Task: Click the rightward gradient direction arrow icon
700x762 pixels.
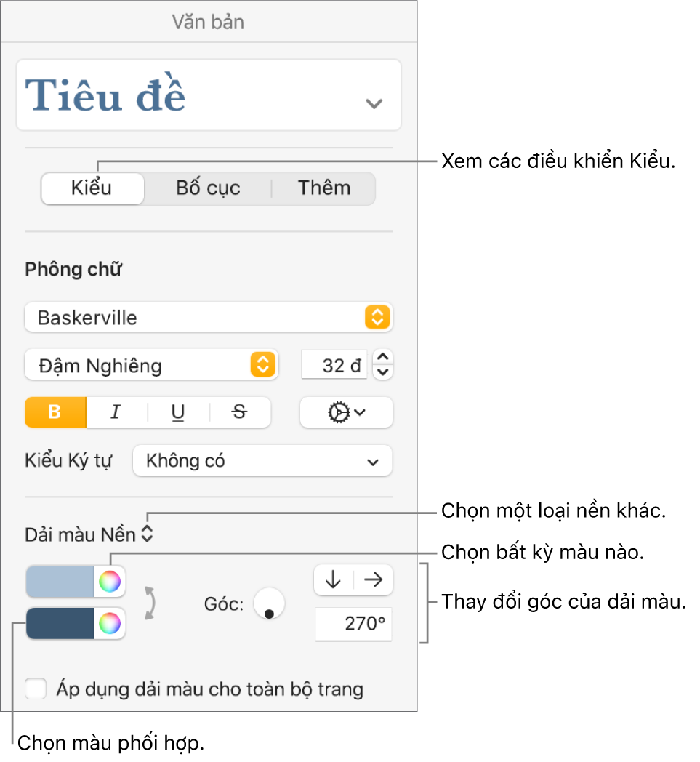Action: (x=372, y=580)
